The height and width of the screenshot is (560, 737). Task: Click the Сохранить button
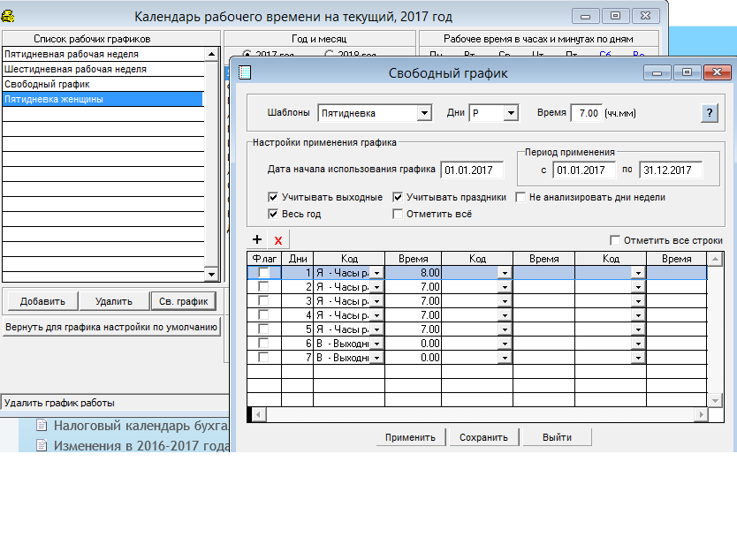click(x=483, y=437)
